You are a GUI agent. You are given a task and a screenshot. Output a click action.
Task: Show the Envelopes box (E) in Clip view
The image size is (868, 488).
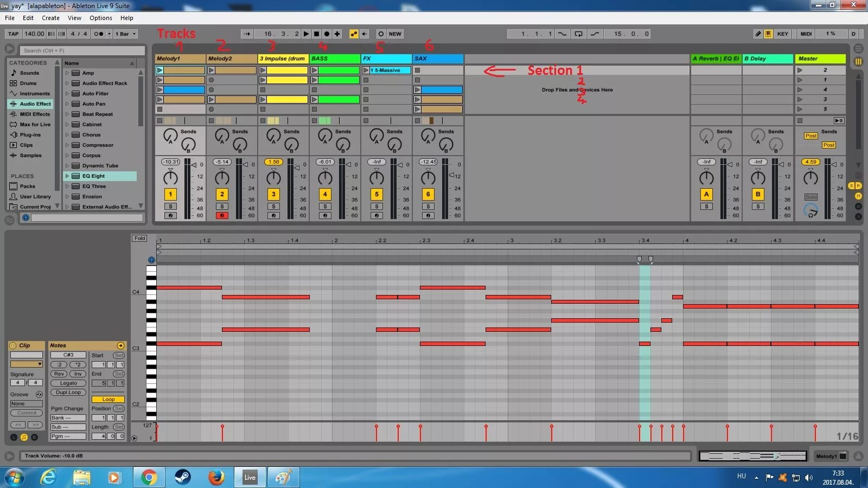[x=34, y=437]
